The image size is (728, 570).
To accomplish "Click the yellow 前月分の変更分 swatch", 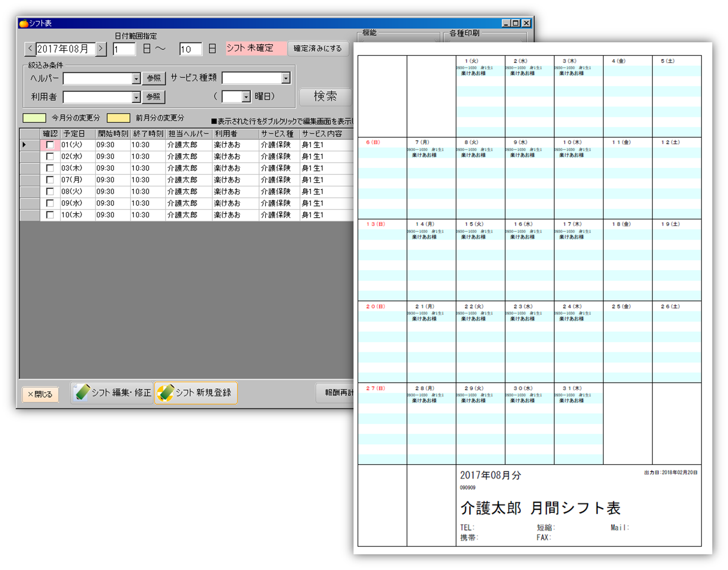I will 119,118.
